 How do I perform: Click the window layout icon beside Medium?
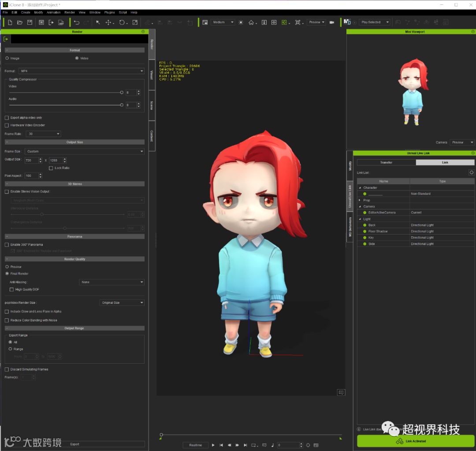click(x=205, y=22)
